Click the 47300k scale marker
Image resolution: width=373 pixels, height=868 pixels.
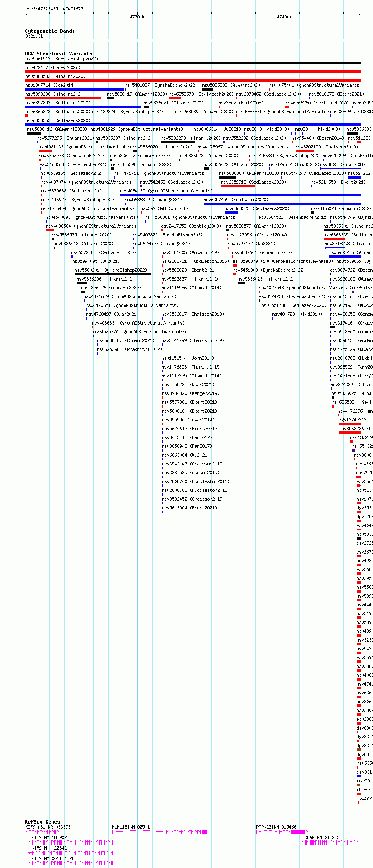click(137, 17)
